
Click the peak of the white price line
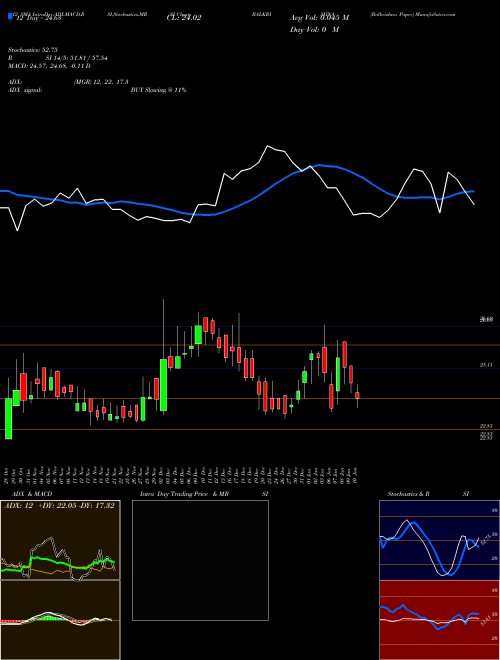click(x=267, y=146)
